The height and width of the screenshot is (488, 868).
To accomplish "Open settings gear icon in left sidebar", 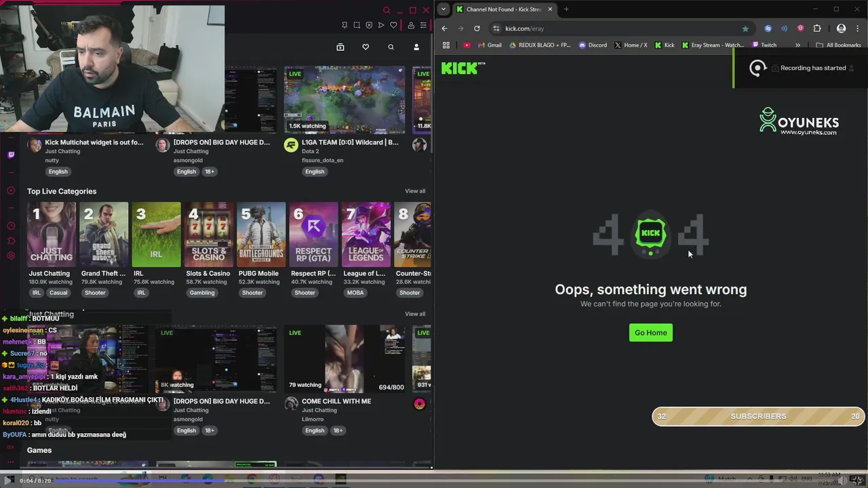I will tap(11, 256).
